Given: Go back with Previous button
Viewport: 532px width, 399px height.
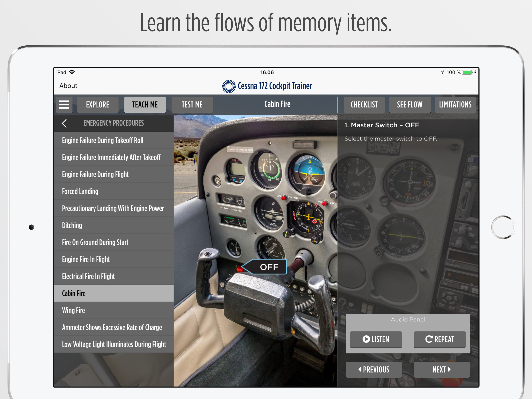Looking at the screenshot, I should (x=374, y=369).
